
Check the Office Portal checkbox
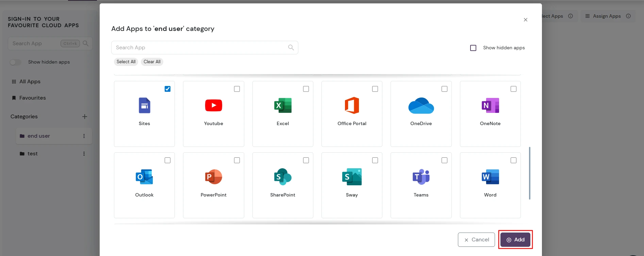tap(375, 89)
